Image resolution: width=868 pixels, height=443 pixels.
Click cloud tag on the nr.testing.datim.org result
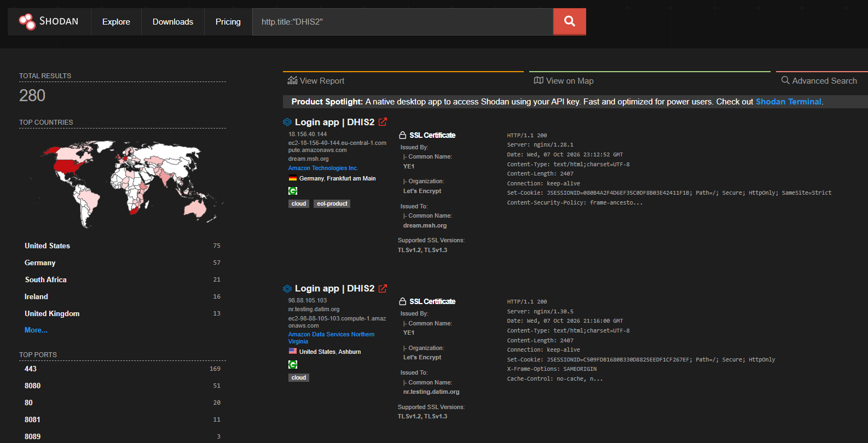pyautogui.click(x=299, y=377)
